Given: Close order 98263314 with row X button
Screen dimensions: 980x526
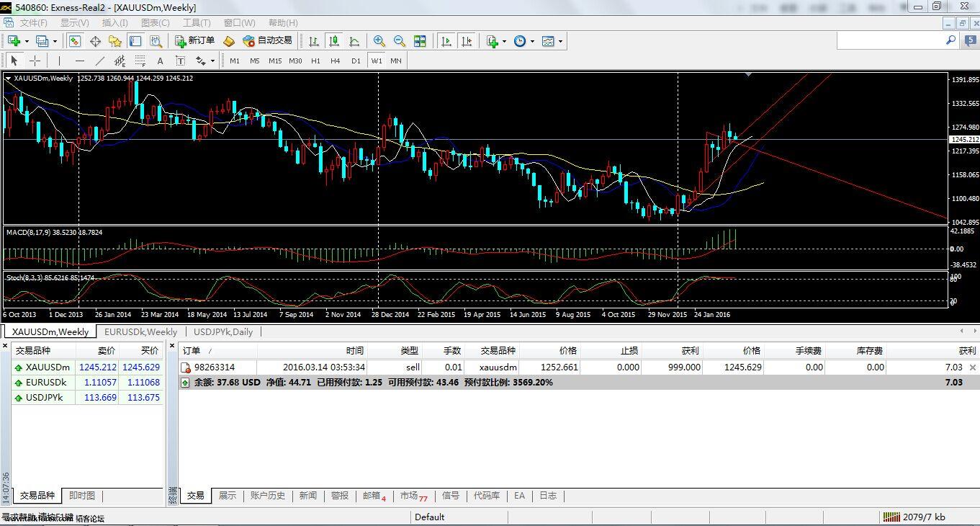Looking at the screenshot, I should click(973, 367).
